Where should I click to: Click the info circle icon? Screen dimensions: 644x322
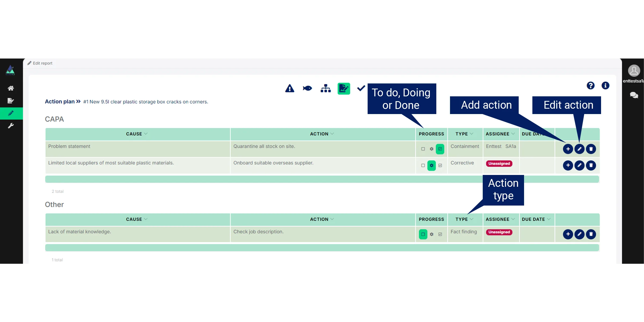coord(605,86)
